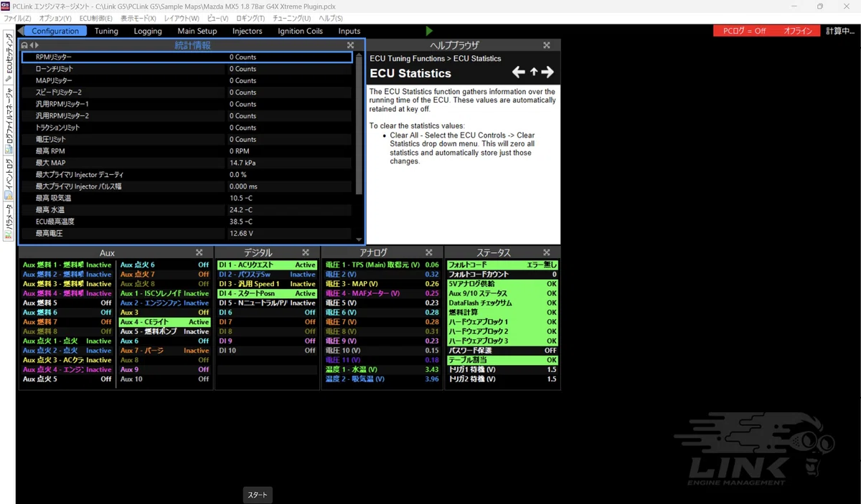Close the ステータス panel
This screenshot has width=861, height=504.
[x=547, y=252]
